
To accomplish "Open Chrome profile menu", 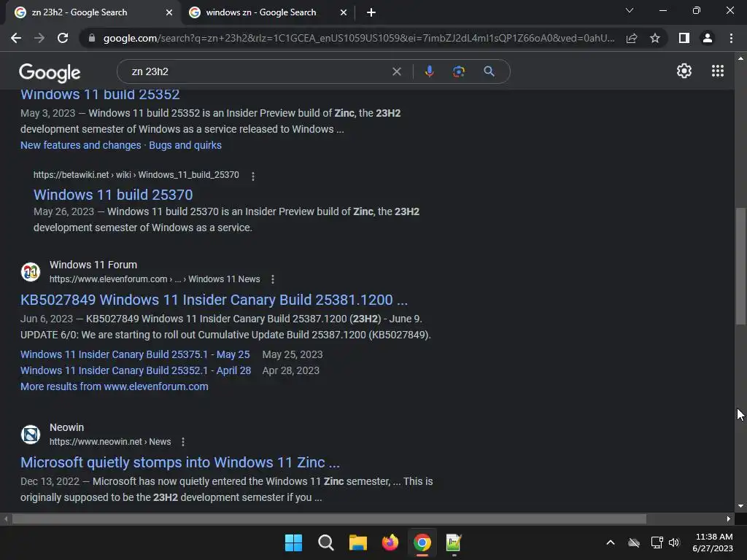I will pyautogui.click(x=708, y=38).
